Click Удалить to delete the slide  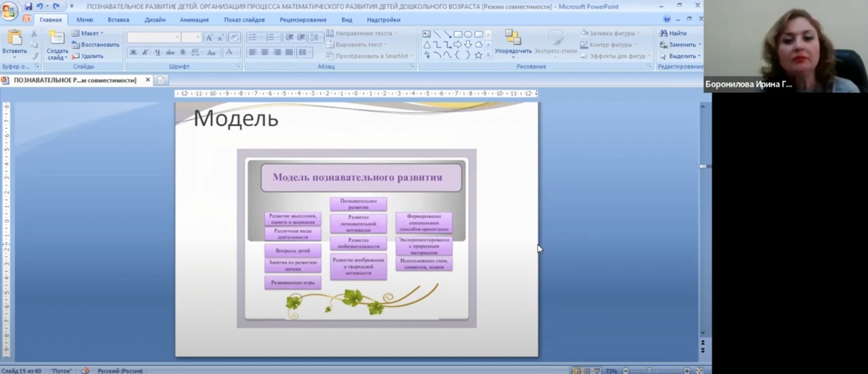[88, 56]
